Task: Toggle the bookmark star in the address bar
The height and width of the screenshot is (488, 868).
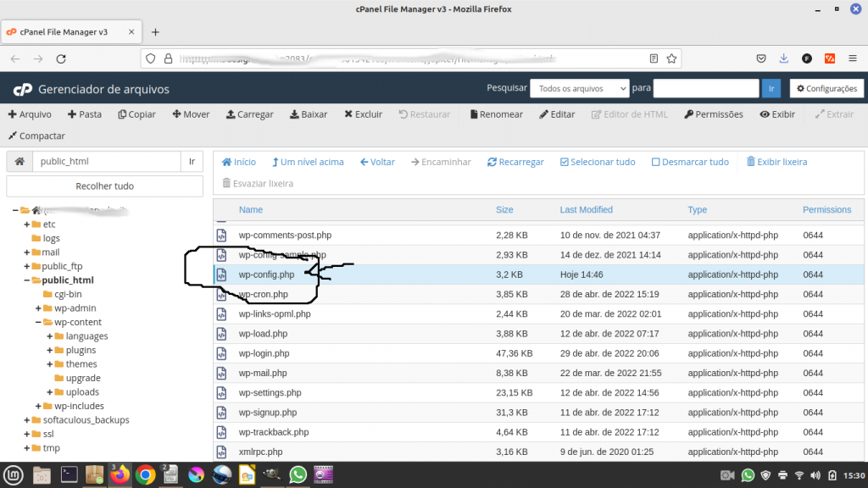Action: pyautogui.click(x=670, y=58)
